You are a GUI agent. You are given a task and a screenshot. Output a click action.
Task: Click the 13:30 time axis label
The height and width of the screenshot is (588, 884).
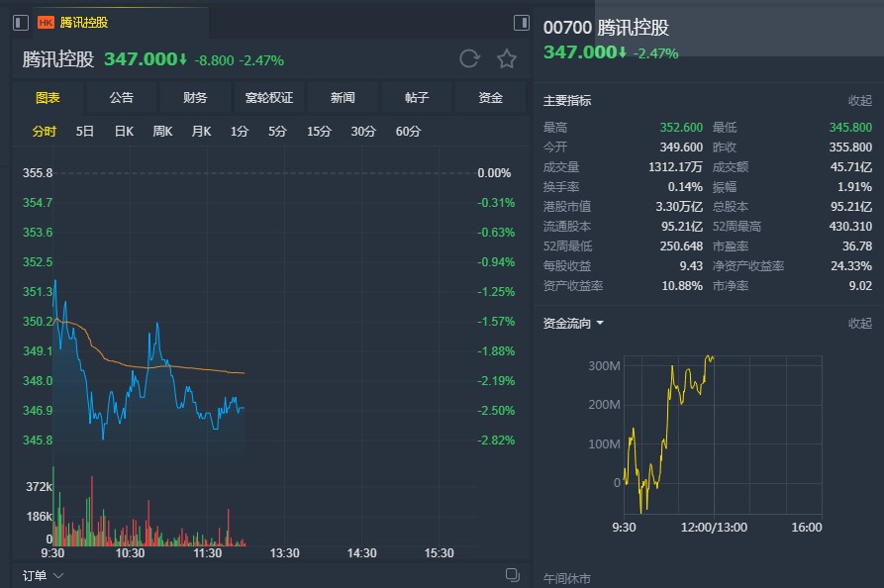[x=285, y=553]
